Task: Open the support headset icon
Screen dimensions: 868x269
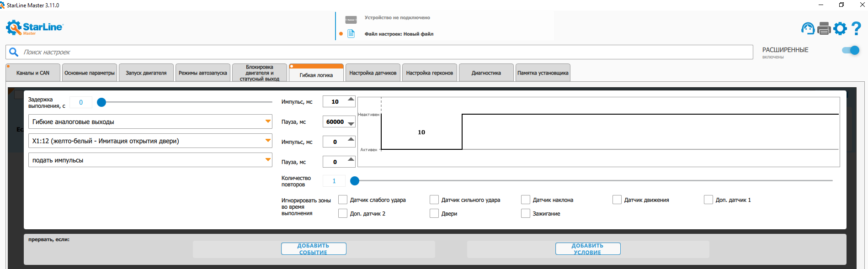Action: coord(808,28)
